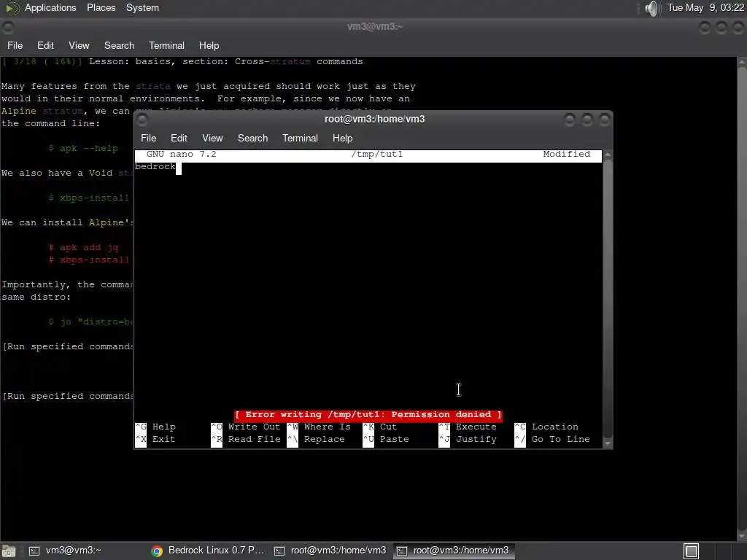This screenshot has width=747, height=560.
Task: Open the Places menu in top panel
Action: pos(101,7)
